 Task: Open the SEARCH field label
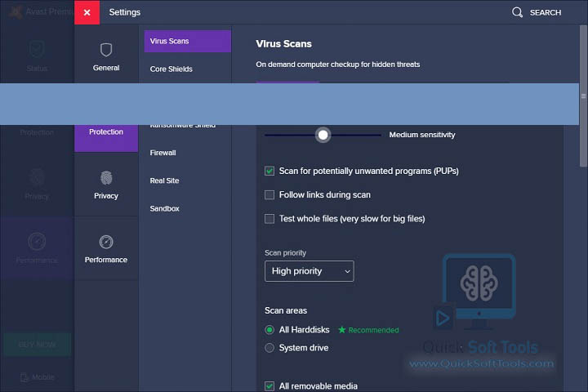[546, 13]
